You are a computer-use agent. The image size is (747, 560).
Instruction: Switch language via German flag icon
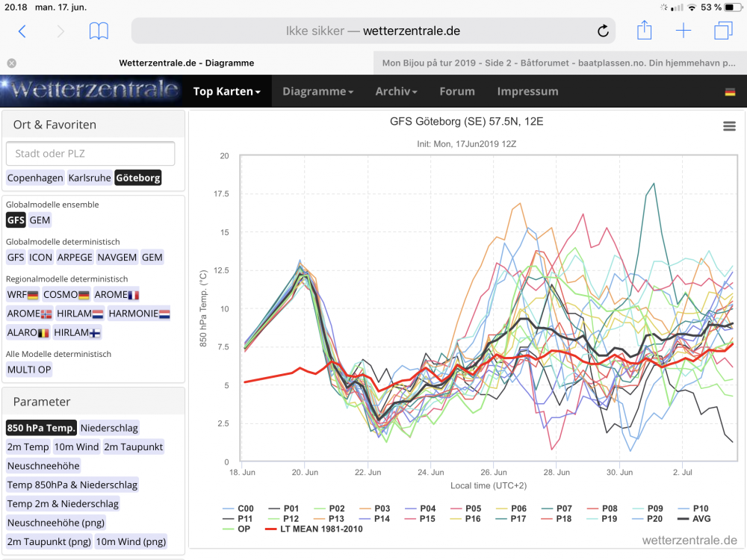(x=730, y=92)
